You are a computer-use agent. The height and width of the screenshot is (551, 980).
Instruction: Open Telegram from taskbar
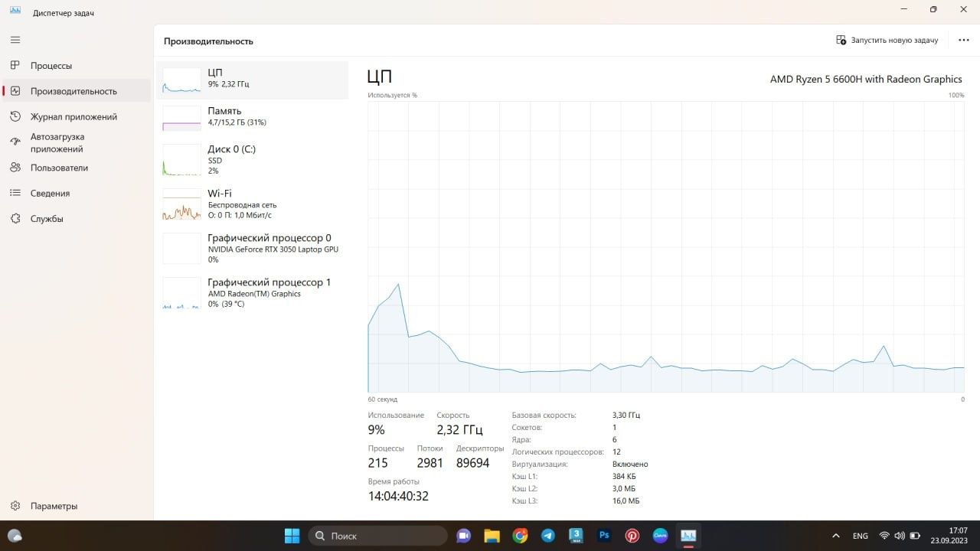point(548,536)
